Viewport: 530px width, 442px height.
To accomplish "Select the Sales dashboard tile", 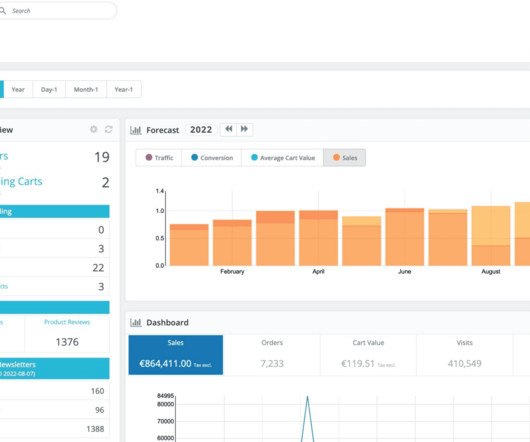I will [176, 355].
